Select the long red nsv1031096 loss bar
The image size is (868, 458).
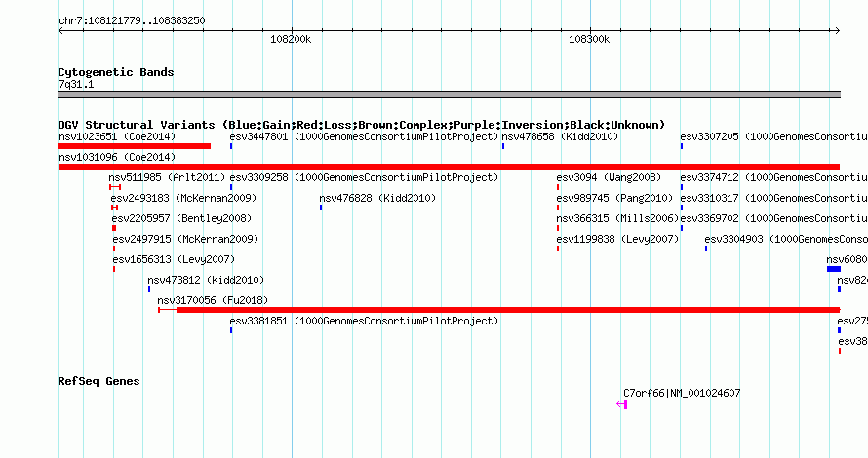tap(449, 167)
